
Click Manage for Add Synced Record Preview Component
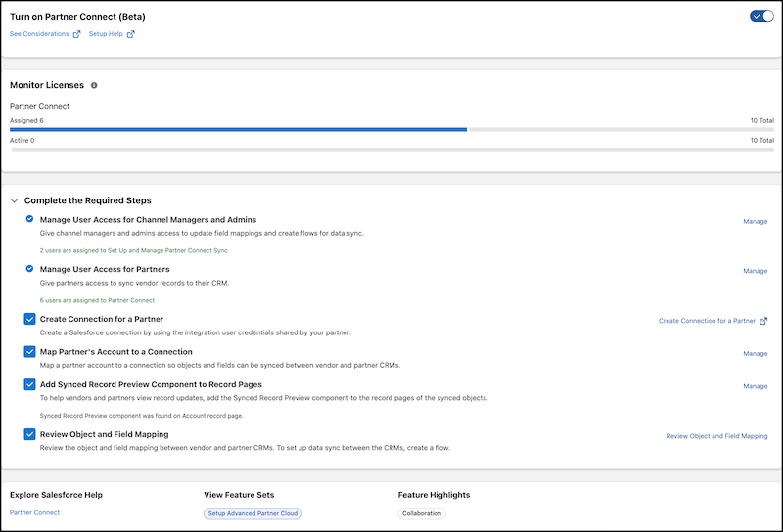click(x=755, y=386)
